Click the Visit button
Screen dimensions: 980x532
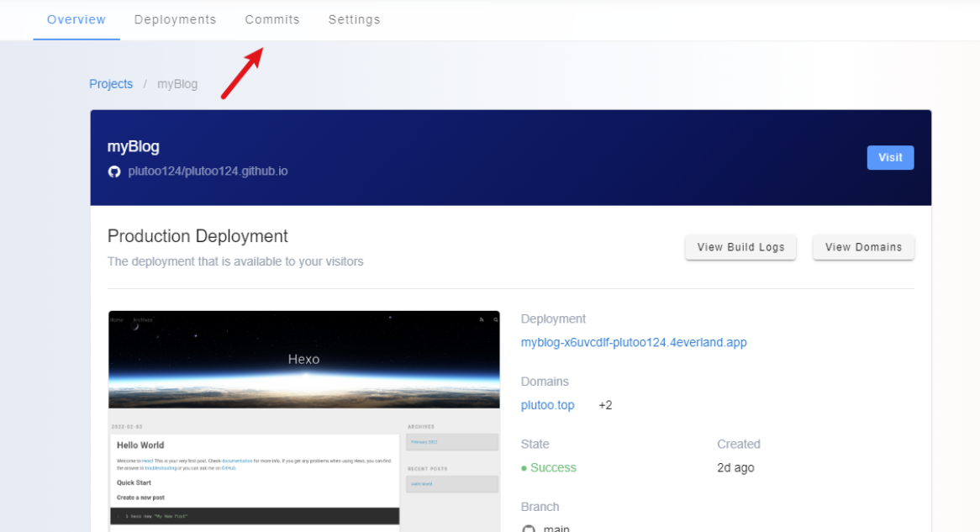[x=890, y=157]
